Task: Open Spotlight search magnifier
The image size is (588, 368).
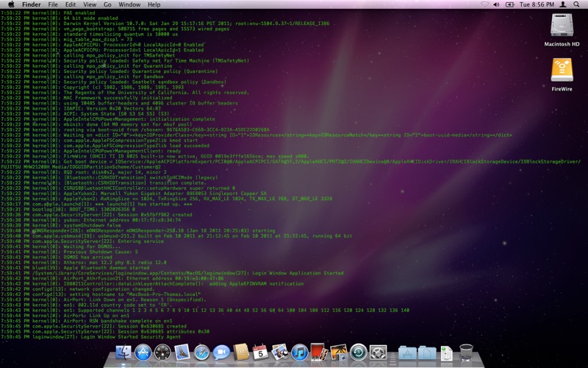Action: pyautogui.click(x=576, y=4)
